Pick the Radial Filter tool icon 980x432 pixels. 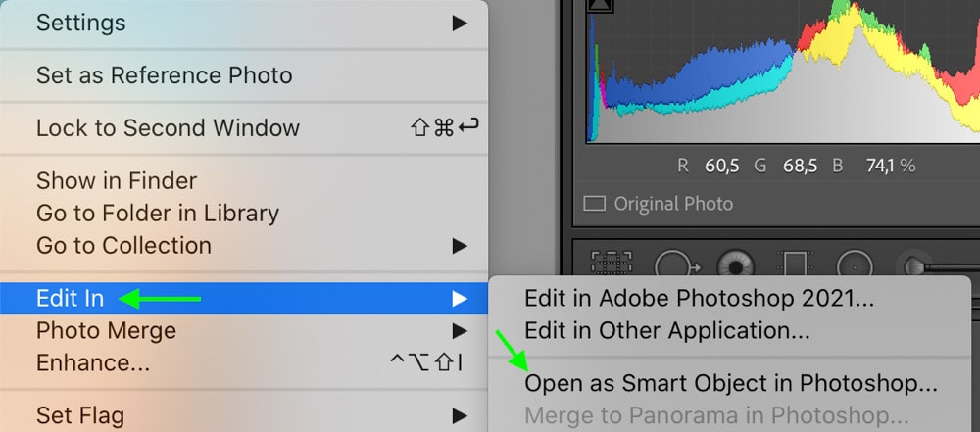pyautogui.click(x=855, y=264)
